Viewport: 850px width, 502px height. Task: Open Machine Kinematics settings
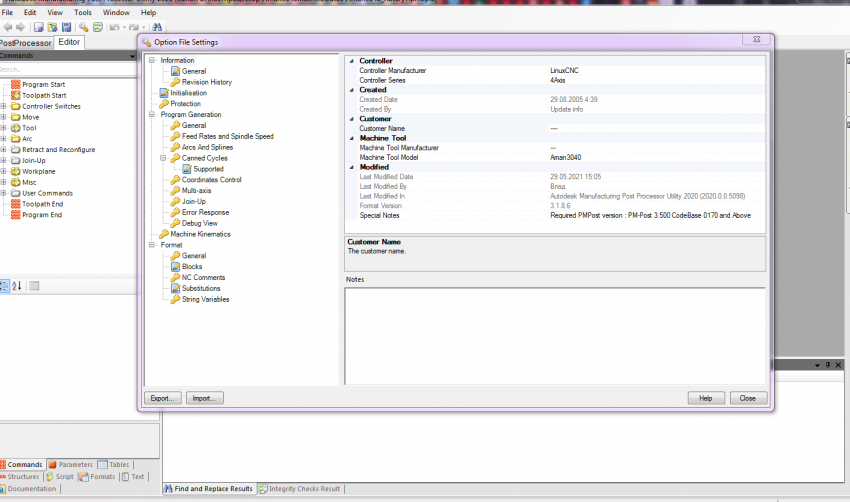[x=199, y=234]
